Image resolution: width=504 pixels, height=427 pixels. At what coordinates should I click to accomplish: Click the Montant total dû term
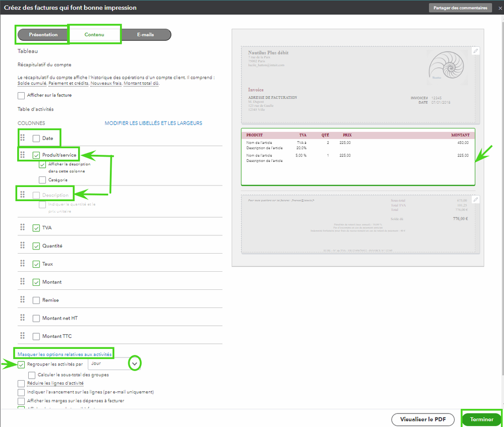click(141, 83)
